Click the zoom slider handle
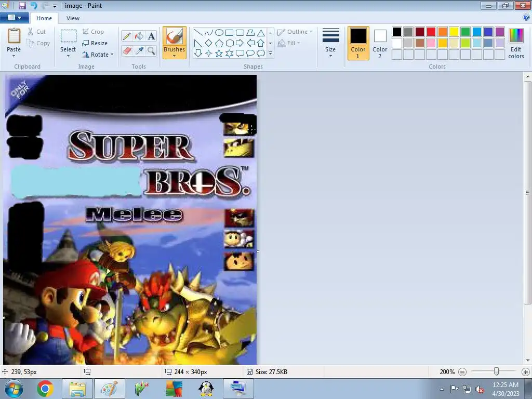The image size is (532, 399). pos(496,371)
